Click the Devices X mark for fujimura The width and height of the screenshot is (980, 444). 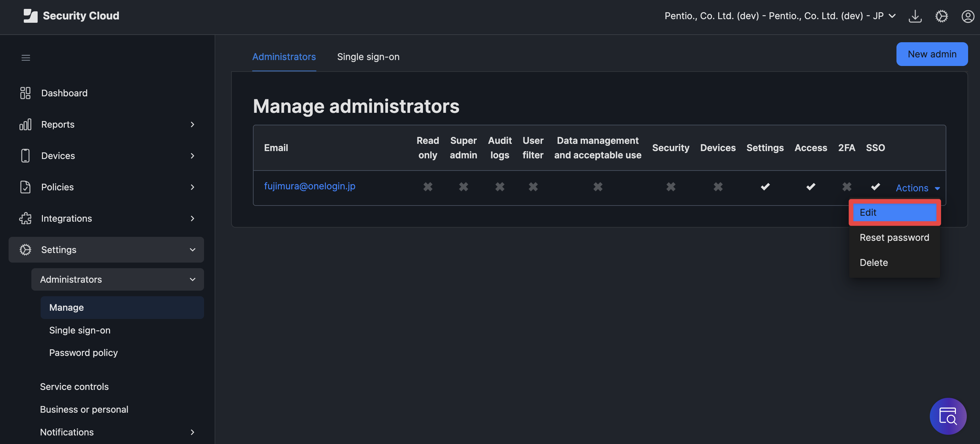click(x=718, y=186)
